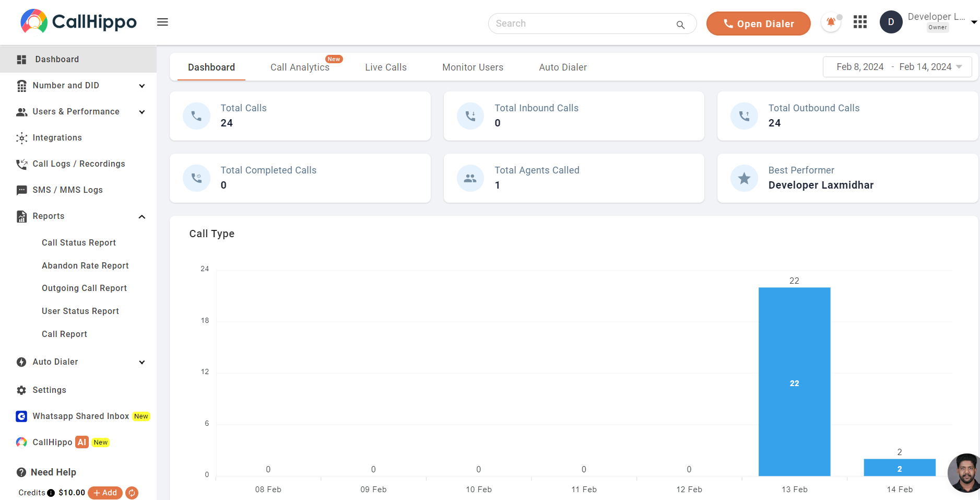The height and width of the screenshot is (500, 980).
Task: Click the Credits info icon
Action: coord(51,493)
